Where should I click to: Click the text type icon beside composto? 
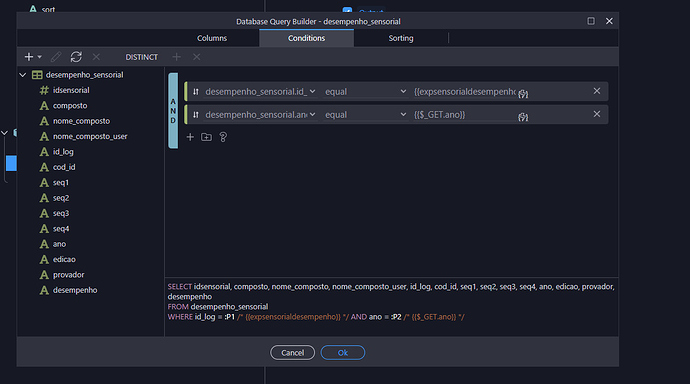pos(44,106)
